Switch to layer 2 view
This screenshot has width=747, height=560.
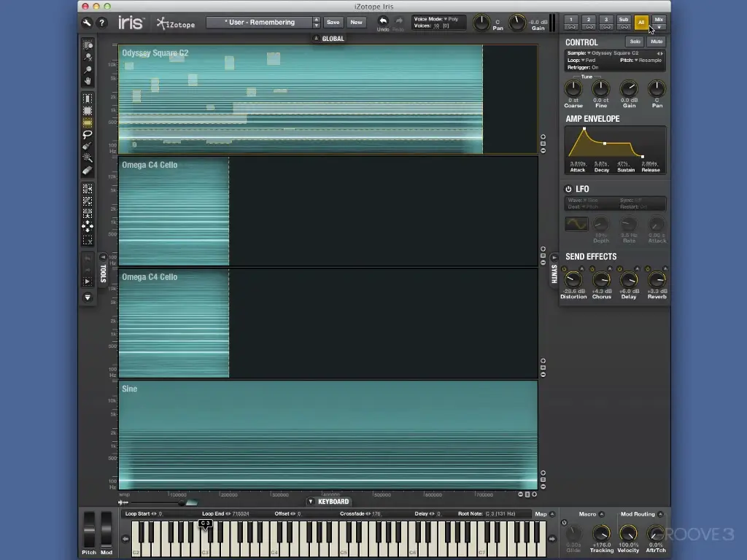(x=589, y=20)
